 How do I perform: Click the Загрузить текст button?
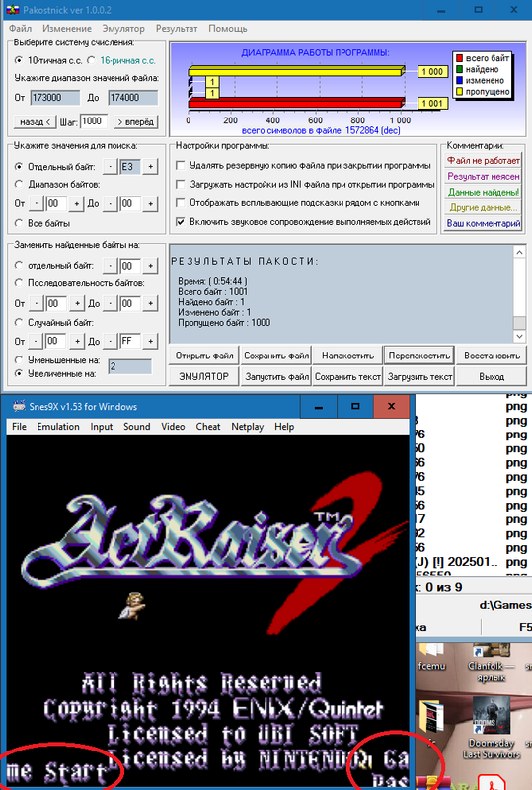pyautogui.click(x=419, y=377)
